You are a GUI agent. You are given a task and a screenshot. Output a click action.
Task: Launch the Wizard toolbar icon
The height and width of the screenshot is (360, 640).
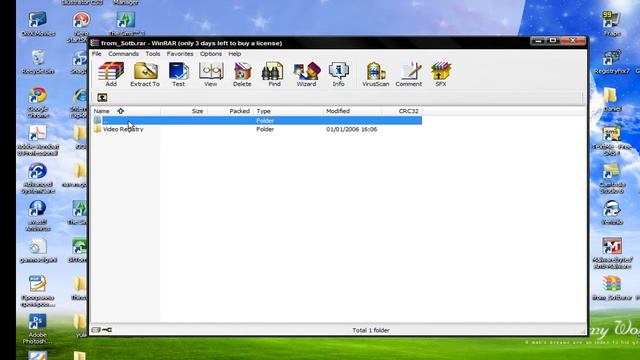click(x=306, y=74)
